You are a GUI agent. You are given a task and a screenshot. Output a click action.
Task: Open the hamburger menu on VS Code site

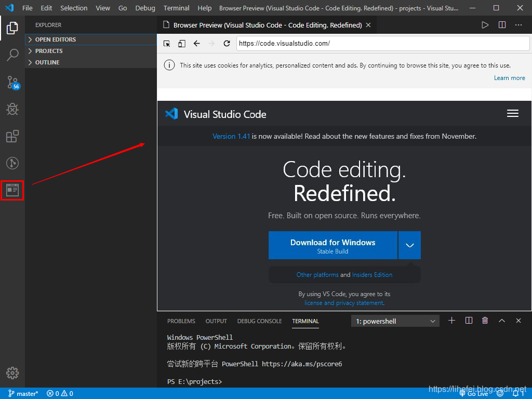pos(513,113)
